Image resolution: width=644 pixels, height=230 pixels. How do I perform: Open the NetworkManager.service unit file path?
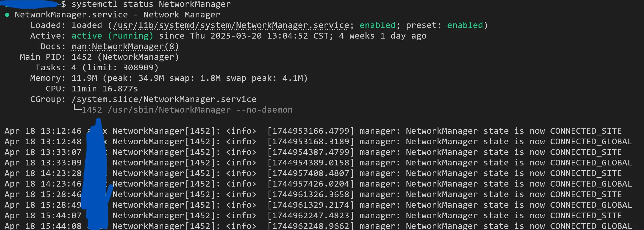click(231, 25)
